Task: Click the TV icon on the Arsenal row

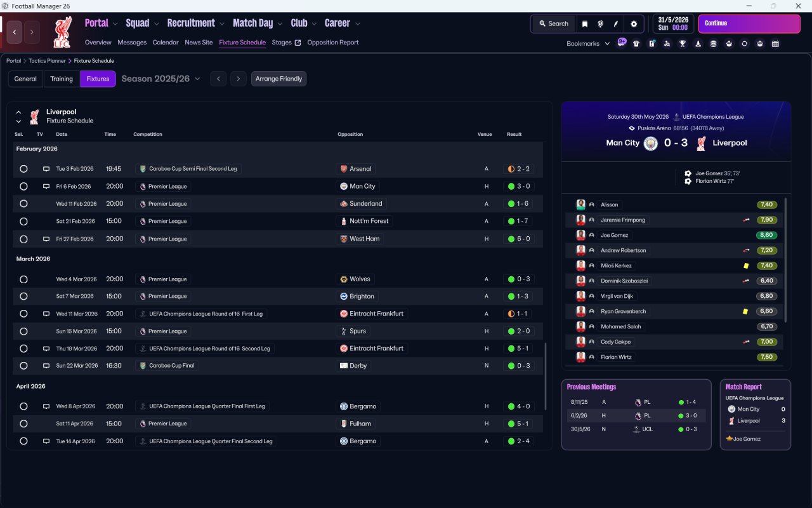Action: click(x=46, y=169)
